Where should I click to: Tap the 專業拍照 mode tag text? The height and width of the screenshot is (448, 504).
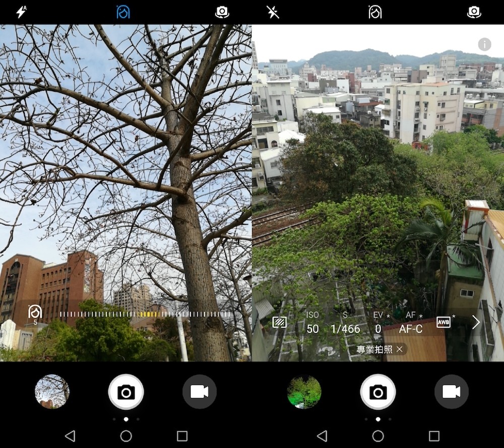pyautogui.click(x=374, y=349)
